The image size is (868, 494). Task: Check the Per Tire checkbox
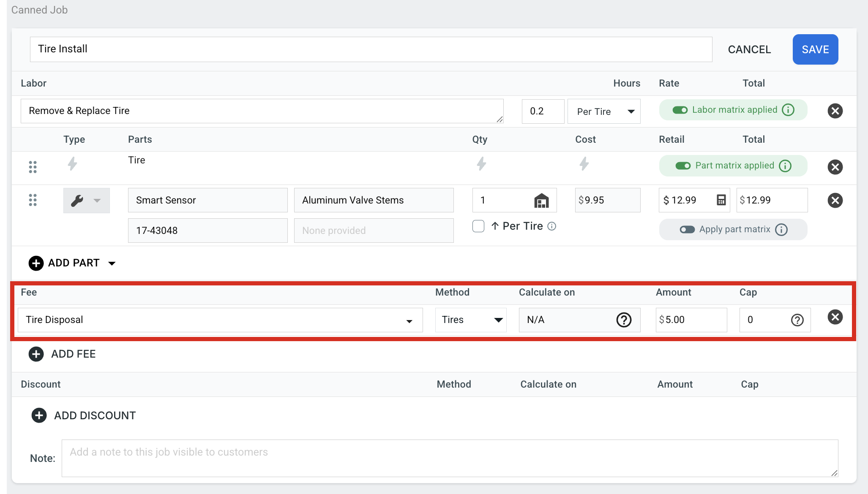point(478,226)
